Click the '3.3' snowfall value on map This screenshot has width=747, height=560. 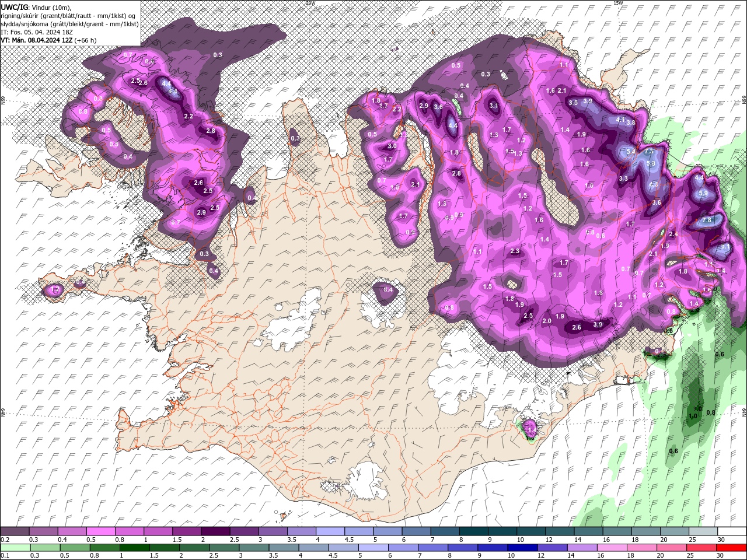(x=623, y=178)
